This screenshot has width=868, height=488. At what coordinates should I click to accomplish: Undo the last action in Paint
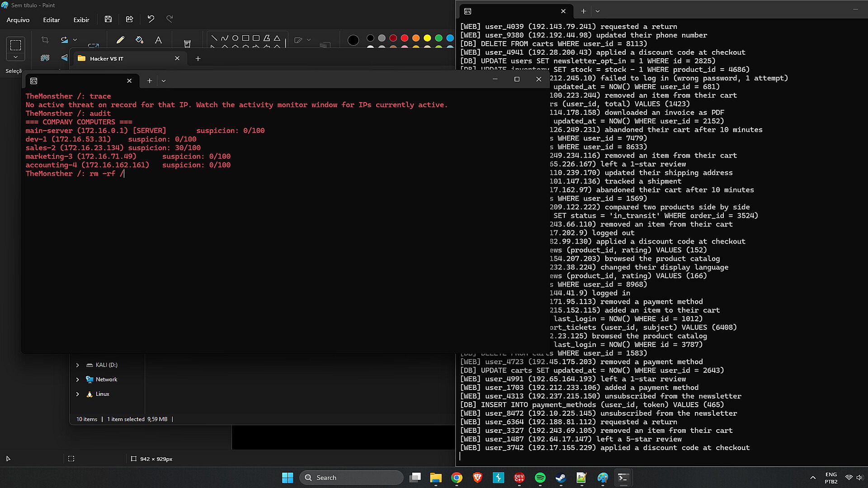pos(151,19)
